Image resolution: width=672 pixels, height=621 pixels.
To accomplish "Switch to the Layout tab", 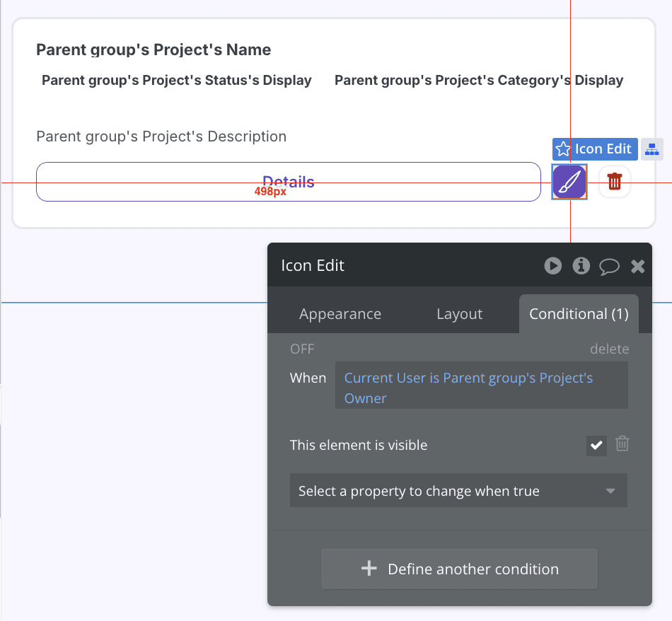I will (x=459, y=314).
